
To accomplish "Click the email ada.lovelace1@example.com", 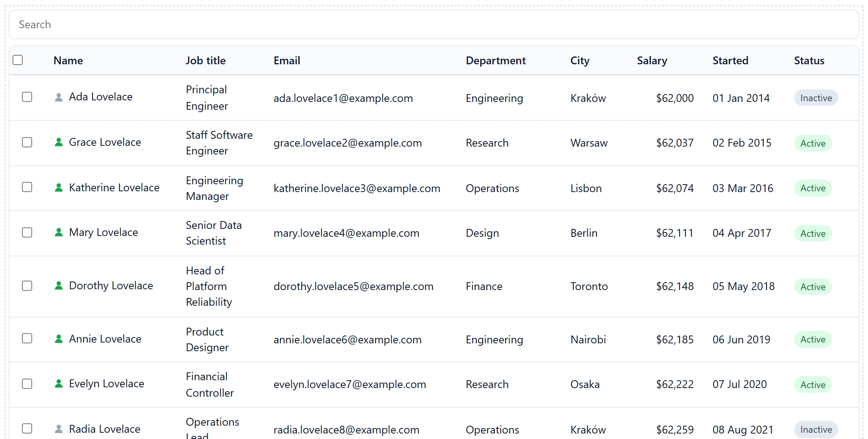I will [x=343, y=98].
